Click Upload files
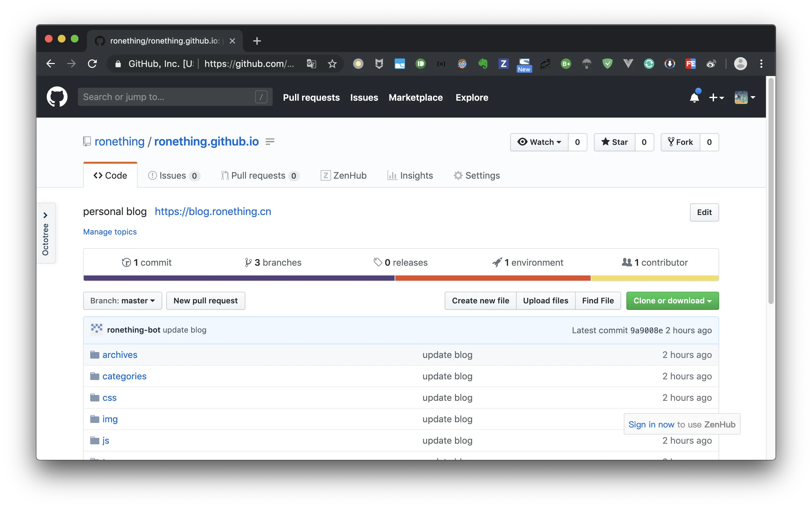Viewport: 812px width, 508px height. [546, 301]
